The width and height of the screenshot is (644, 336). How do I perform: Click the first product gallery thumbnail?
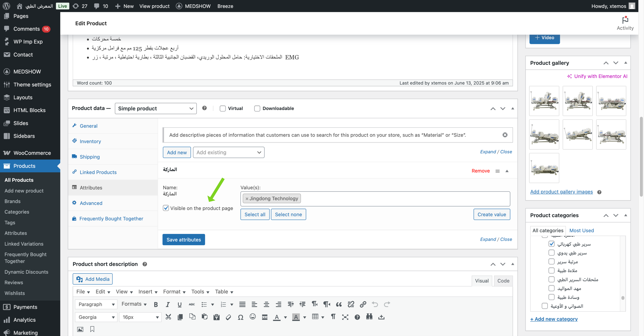544,101
